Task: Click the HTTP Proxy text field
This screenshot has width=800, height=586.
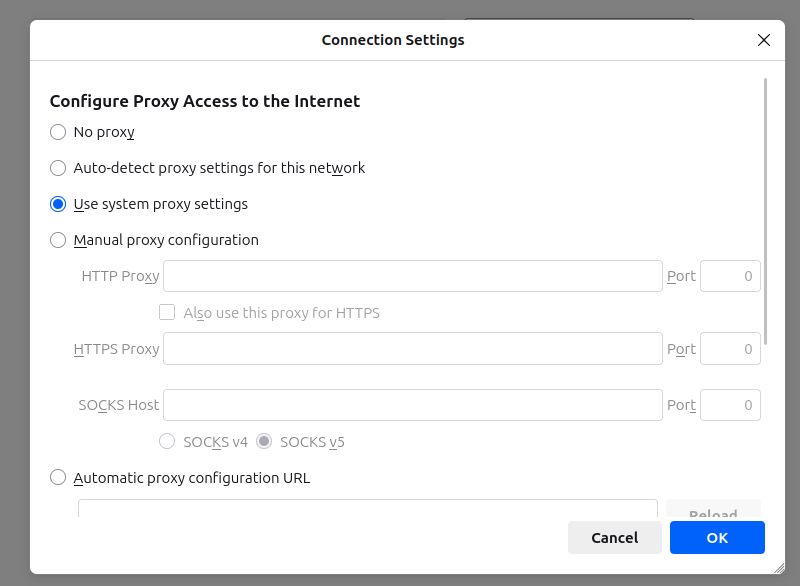Action: (412, 276)
